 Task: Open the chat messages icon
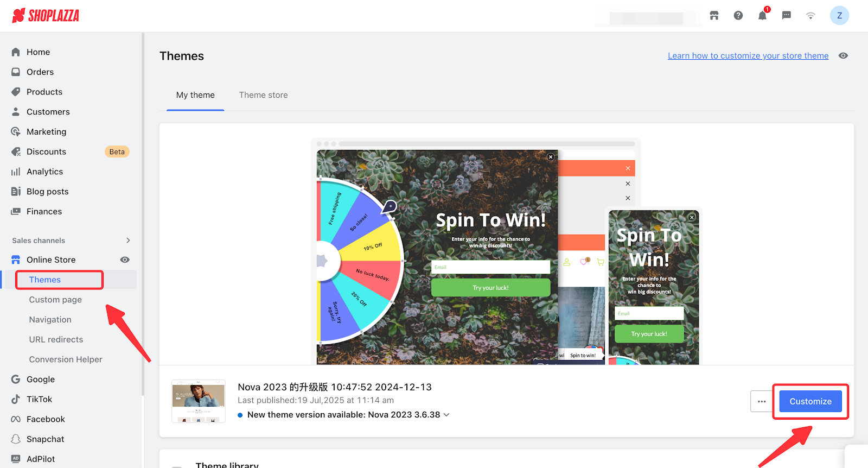[786, 16]
